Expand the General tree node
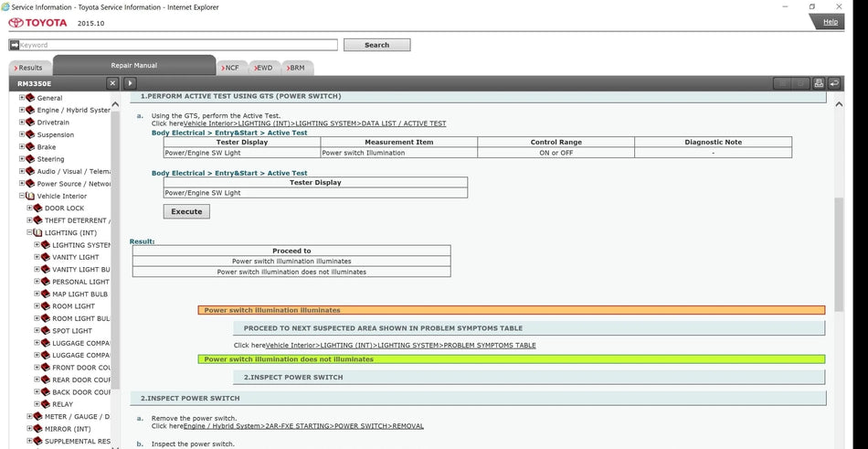Viewport: 868px width, 449px height. [x=21, y=98]
